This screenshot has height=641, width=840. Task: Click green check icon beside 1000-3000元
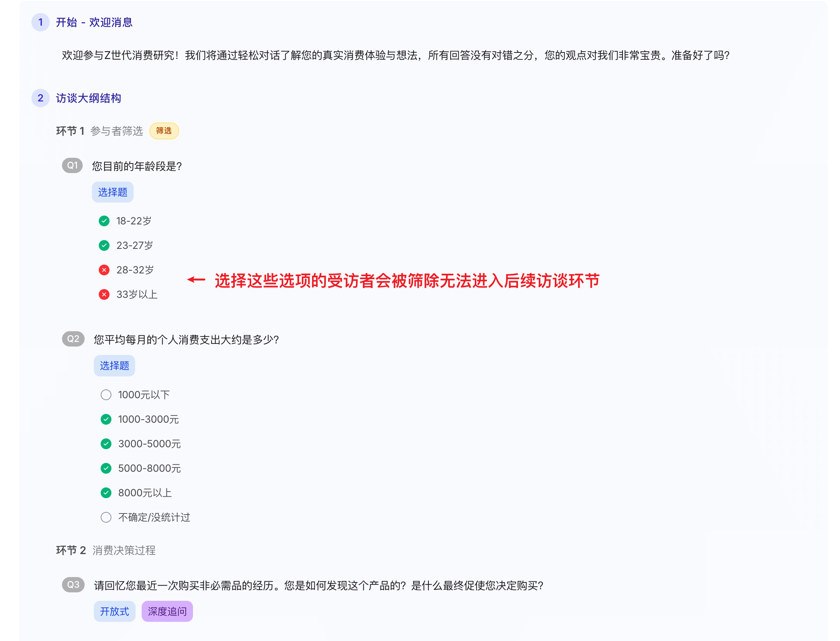pyautogui.click(x=106, y=419)
